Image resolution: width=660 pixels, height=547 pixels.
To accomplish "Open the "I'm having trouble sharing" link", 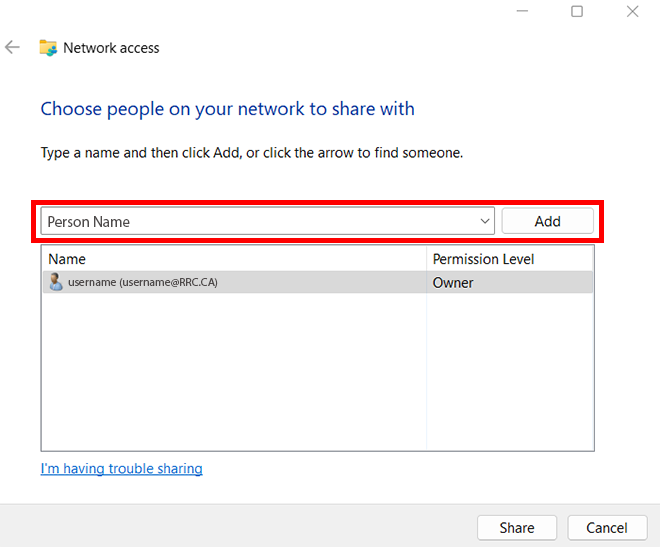I will (121, 468).
